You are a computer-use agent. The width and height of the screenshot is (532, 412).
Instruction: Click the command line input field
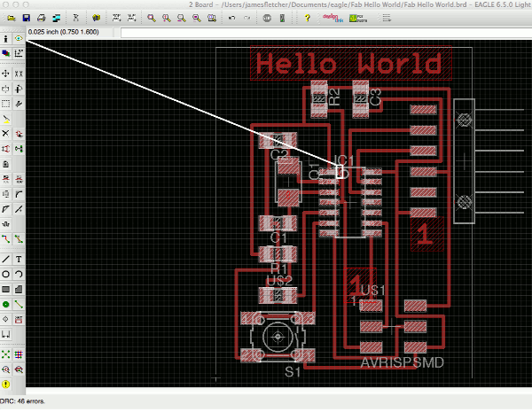(326, 33)
